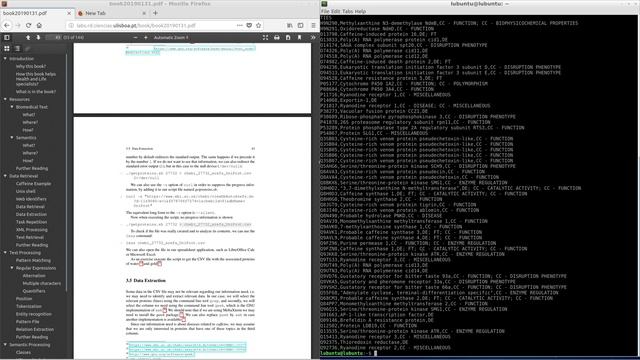Collapse the Data Retrieval outline section
Image resolution: width=640 pixels, height=360 pixels.
pos(5,176)
